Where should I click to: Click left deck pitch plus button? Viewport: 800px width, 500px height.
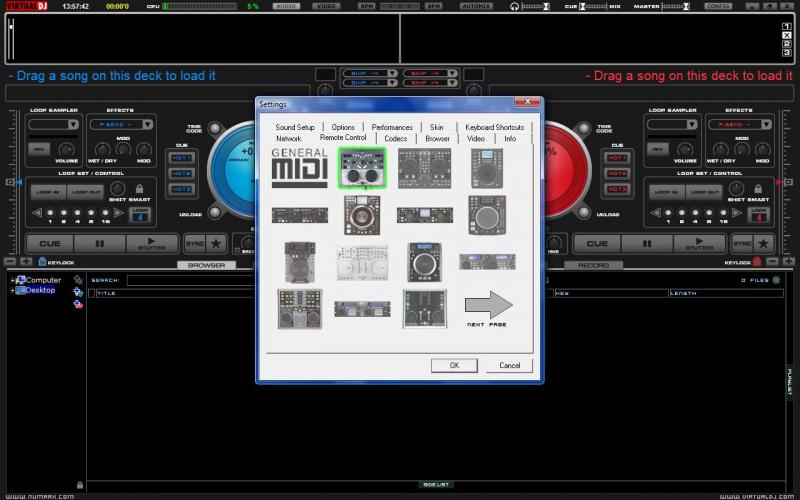(26, 262)
